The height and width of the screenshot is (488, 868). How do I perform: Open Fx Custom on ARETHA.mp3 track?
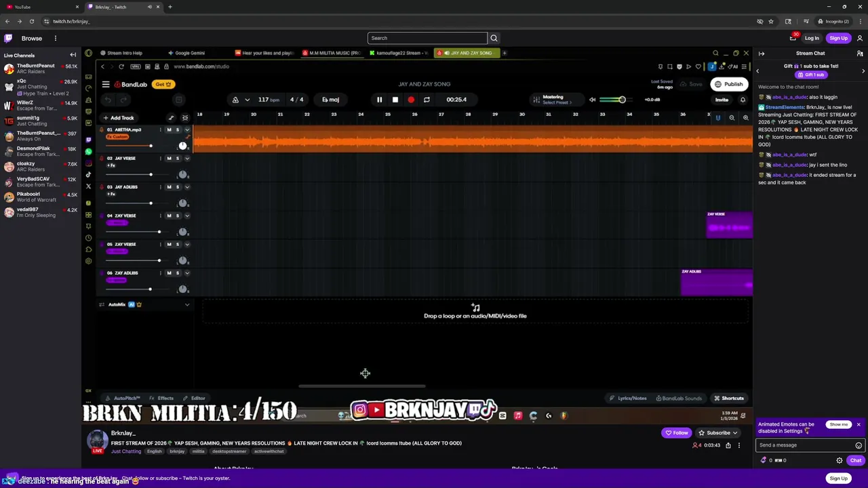(117, 137)
